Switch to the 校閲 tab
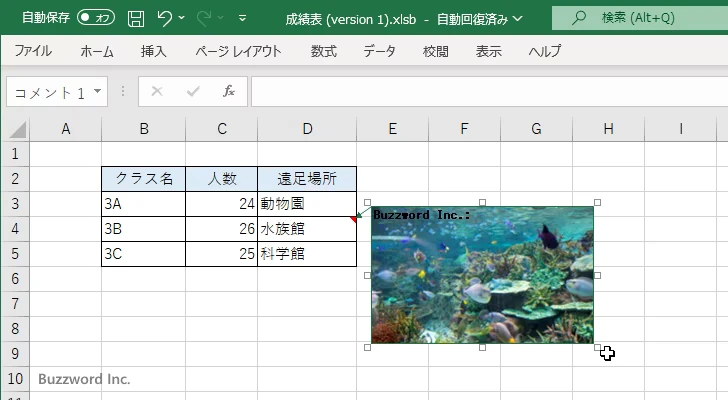The width and height of the screenshot is (728, 400). [x=436, y=51]
